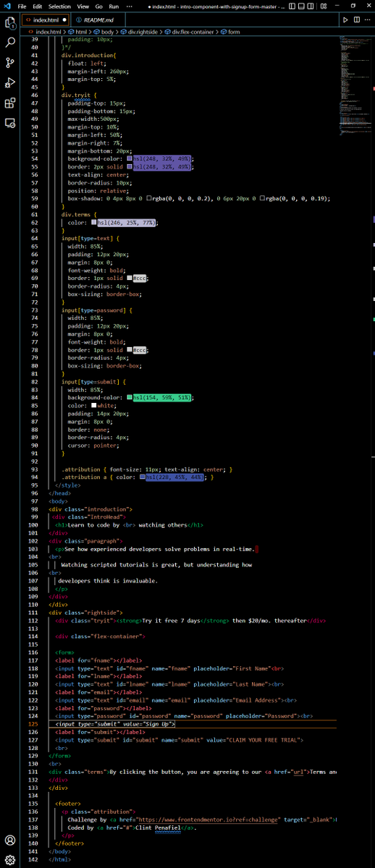Click line number 111 in the gutter
The image size is (375, 868).
click(33, 613)
